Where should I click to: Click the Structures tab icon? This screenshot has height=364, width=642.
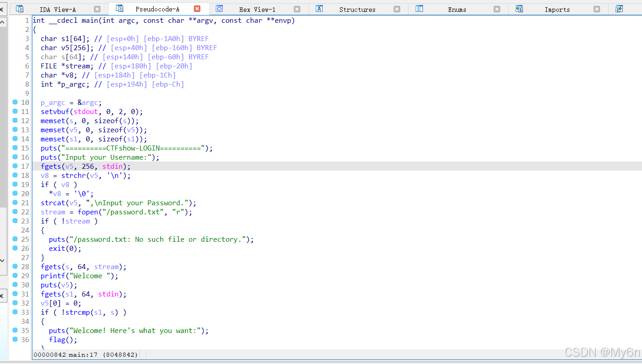pyautogui.click(x=319, y=9)
